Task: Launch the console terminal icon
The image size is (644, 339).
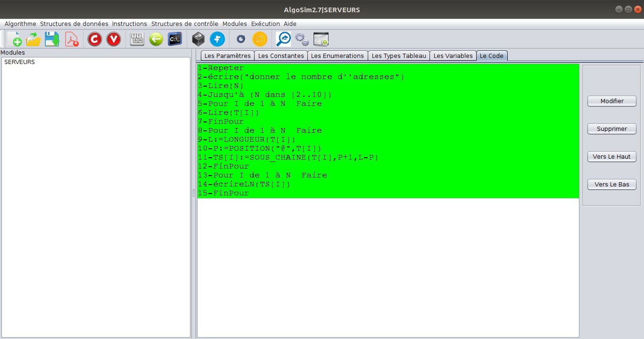Action: (175, 39)
